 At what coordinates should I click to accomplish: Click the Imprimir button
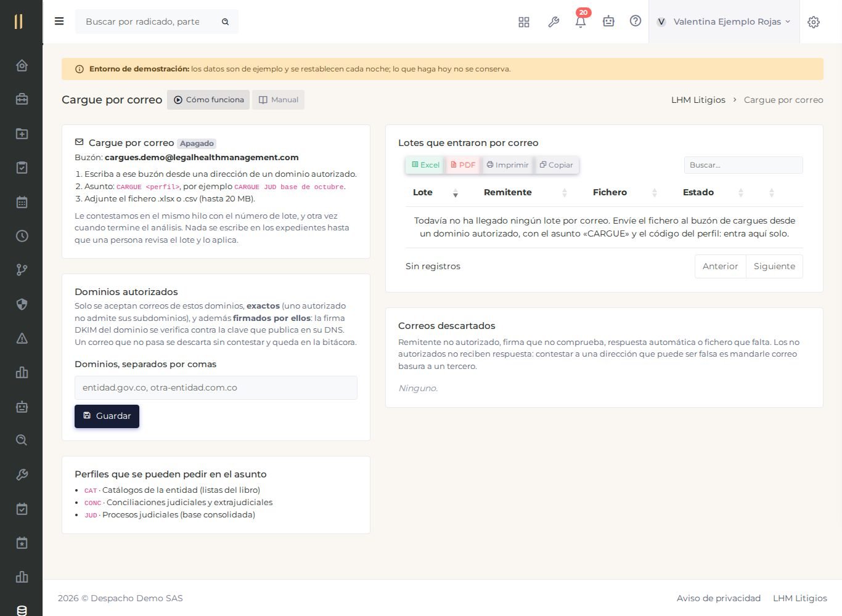click(507, 165)
